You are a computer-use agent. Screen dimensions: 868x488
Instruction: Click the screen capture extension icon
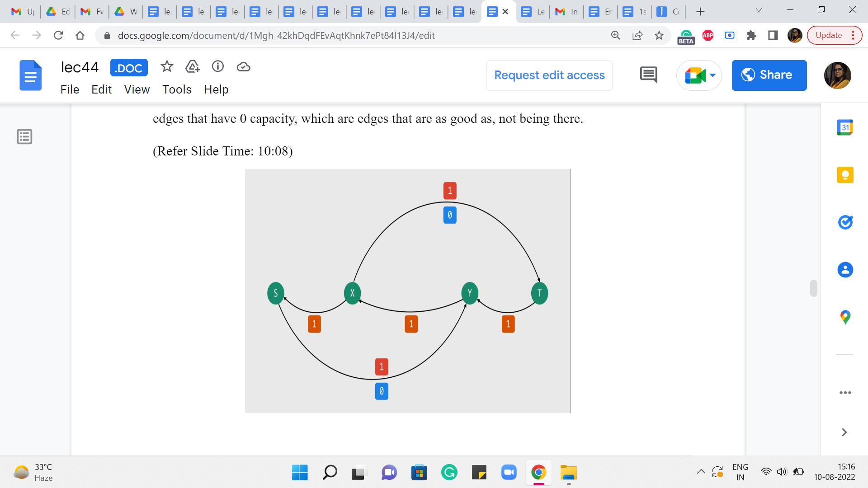[x=730, y=35]
